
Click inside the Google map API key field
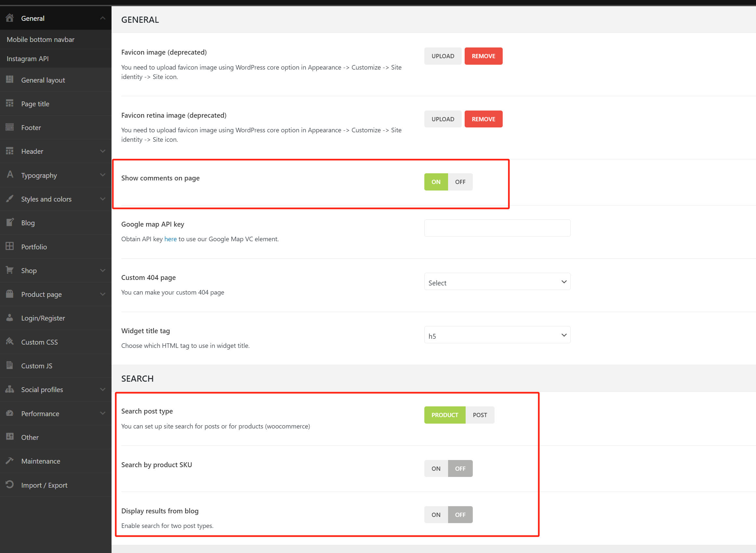click(497, 228)
